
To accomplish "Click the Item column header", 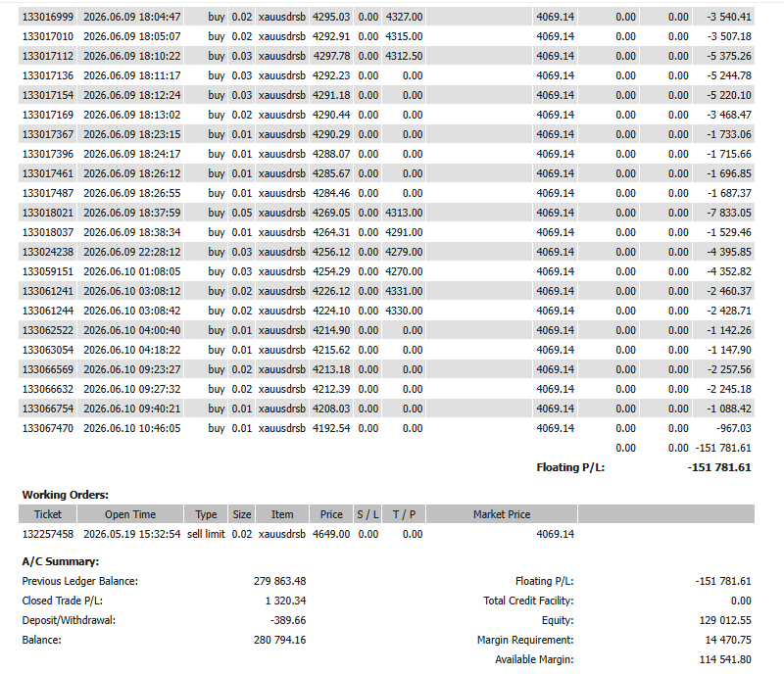I will (282, 514).
